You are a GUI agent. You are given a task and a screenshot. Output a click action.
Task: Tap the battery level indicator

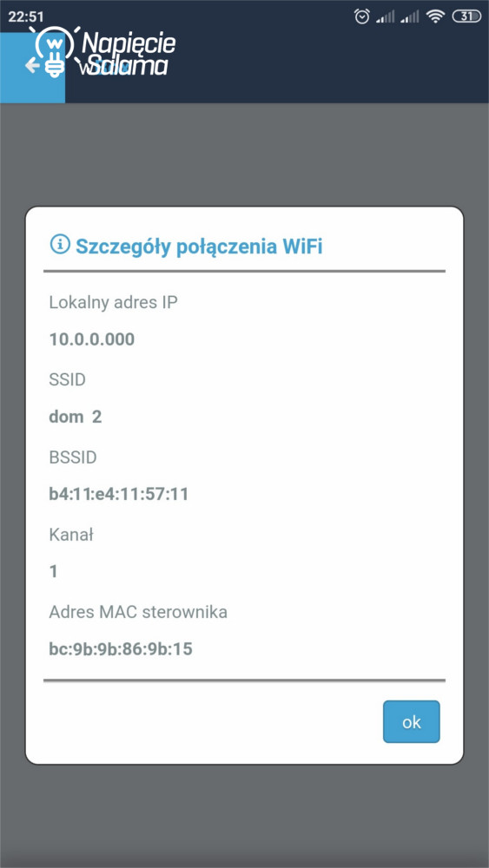466,16
